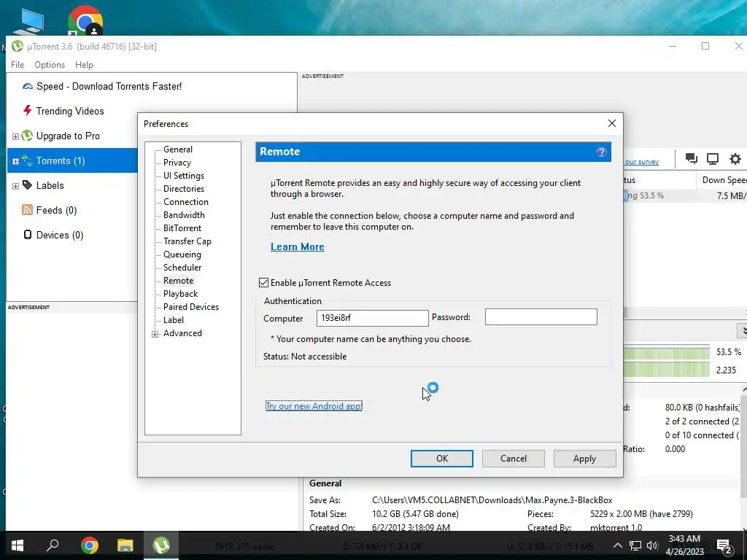747x560 pixels.
Task: Open Windows Start menu
Action: coord(18,545)
